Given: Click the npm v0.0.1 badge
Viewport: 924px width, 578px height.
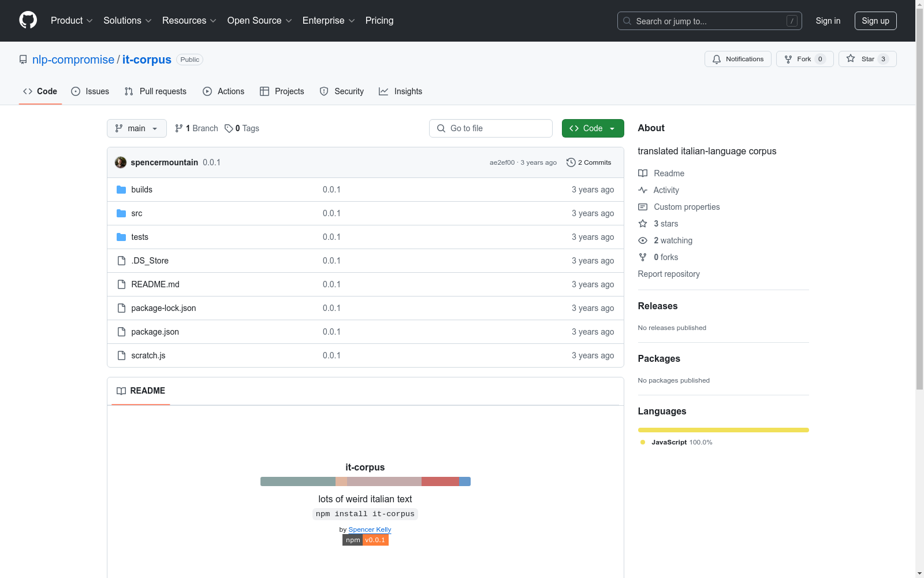Looking at the screenshot, I should tap(366, 540).
